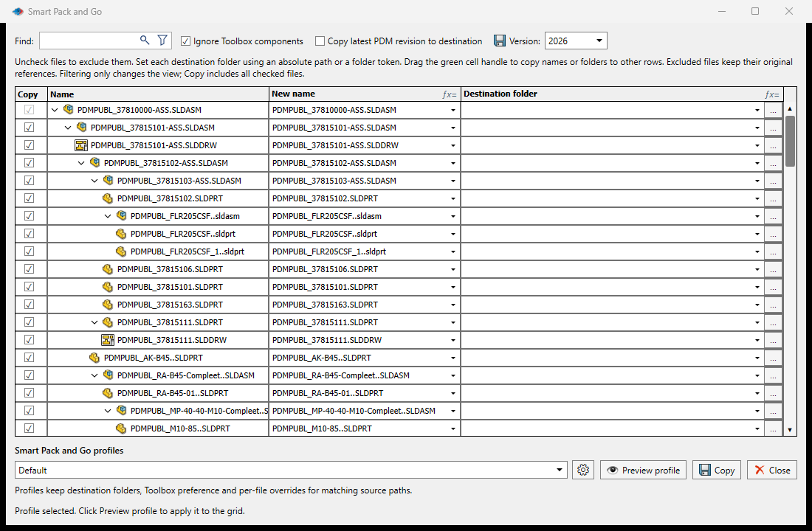Click the drawing icon of PDMPUBL_37815111.SLDDRW

coord(108,339)
